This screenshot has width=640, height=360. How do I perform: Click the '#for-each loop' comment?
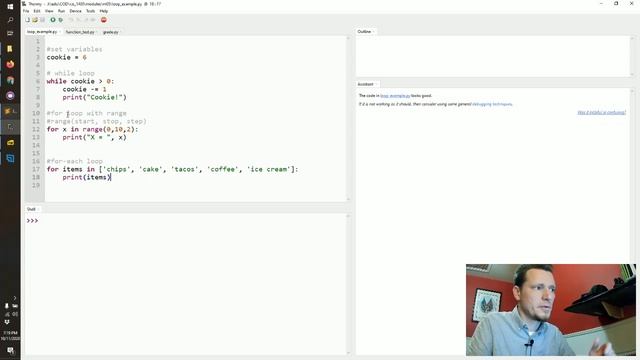point(75,161)
